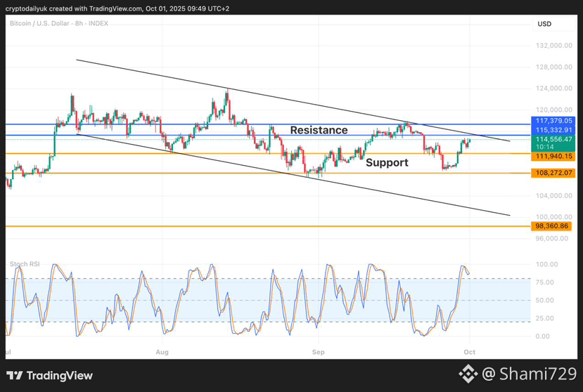Click the TradingView logo at bottom left
Screen dimensions: 583x392
[x=49, y=376]
